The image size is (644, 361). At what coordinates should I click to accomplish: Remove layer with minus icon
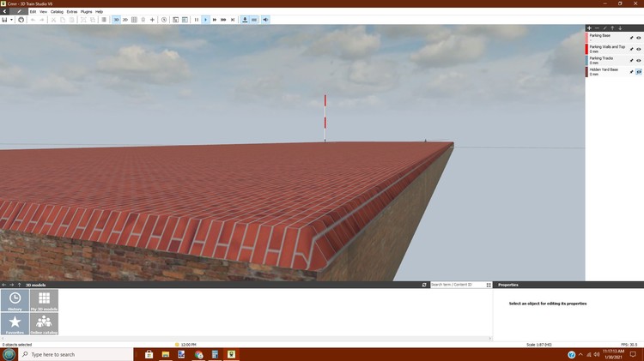(x=597, y=28)
